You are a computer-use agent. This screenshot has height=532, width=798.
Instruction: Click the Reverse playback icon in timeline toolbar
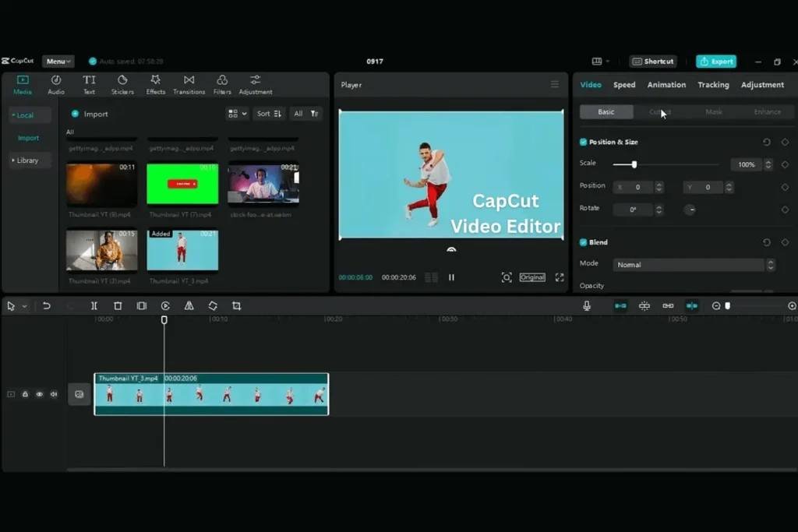pyautogui.click(x=165, y=305)
